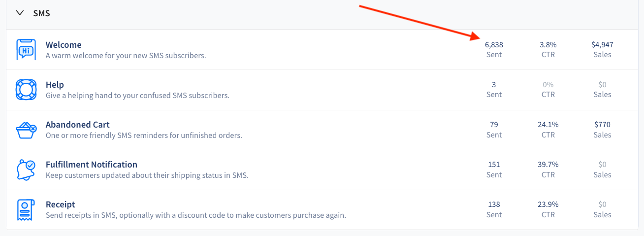
Task: Open the Abandoned Cart automation title
Action: 78,125
